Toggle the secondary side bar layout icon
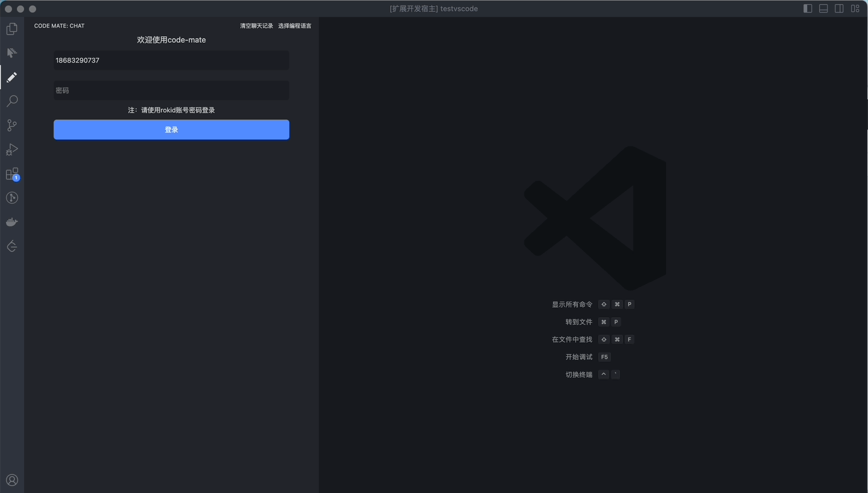Viewport: 868px width, 493px height. click(839, 8)
